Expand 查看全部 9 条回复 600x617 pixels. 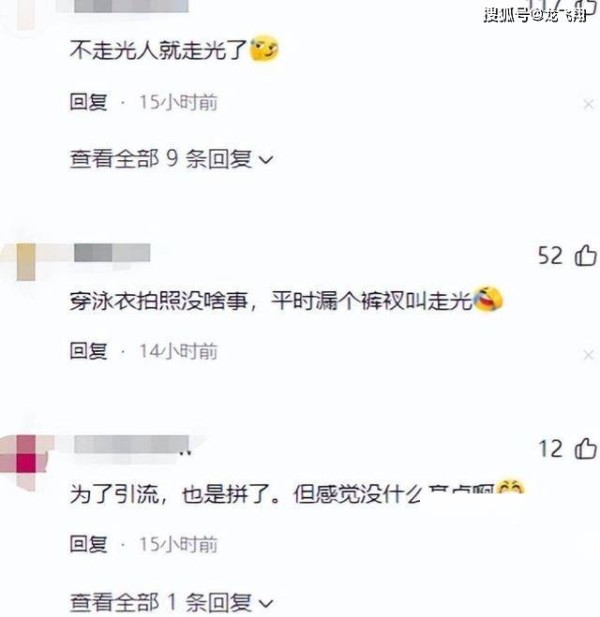coord(171,159)
